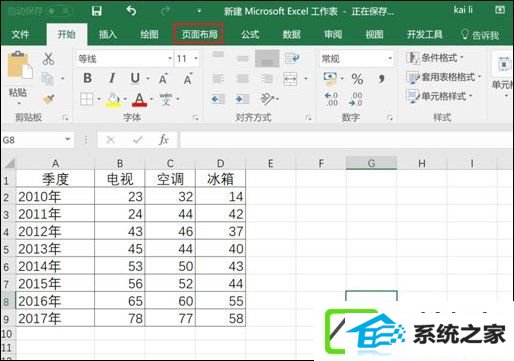514x361 pixels.
Task: Switch to the 页面布局 tab
Action: pos(199,34)
